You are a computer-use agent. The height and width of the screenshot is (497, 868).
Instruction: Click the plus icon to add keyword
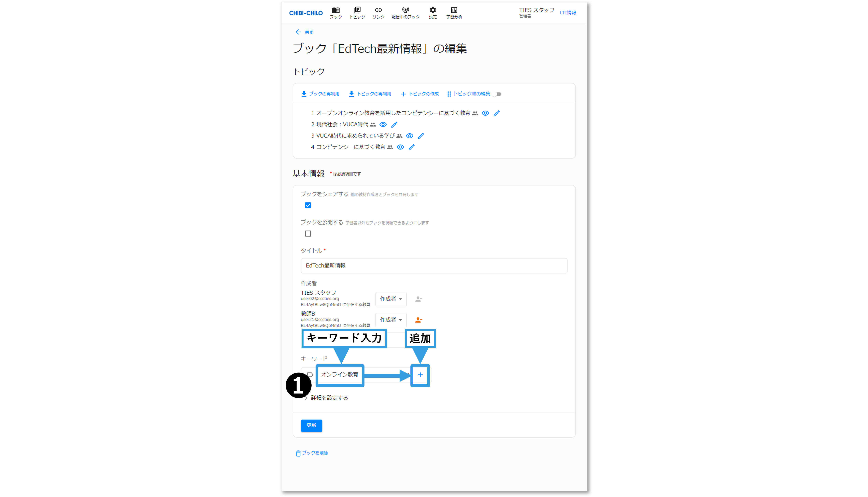420,375
